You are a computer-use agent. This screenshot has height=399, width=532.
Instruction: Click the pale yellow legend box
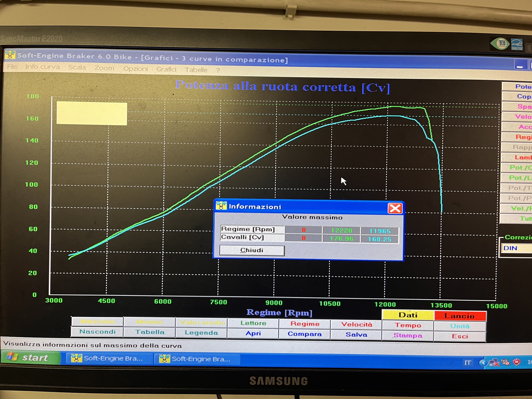[92, 113]
